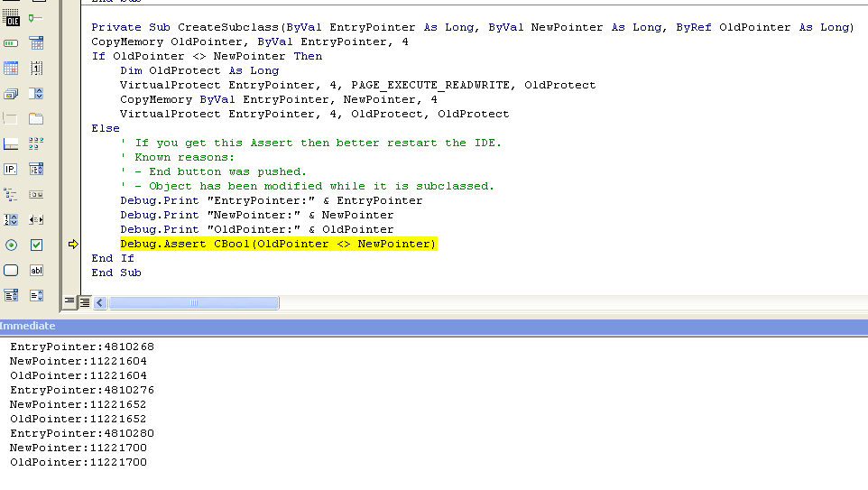Select the OptionButton radio control tool

[x=11, y=245]
